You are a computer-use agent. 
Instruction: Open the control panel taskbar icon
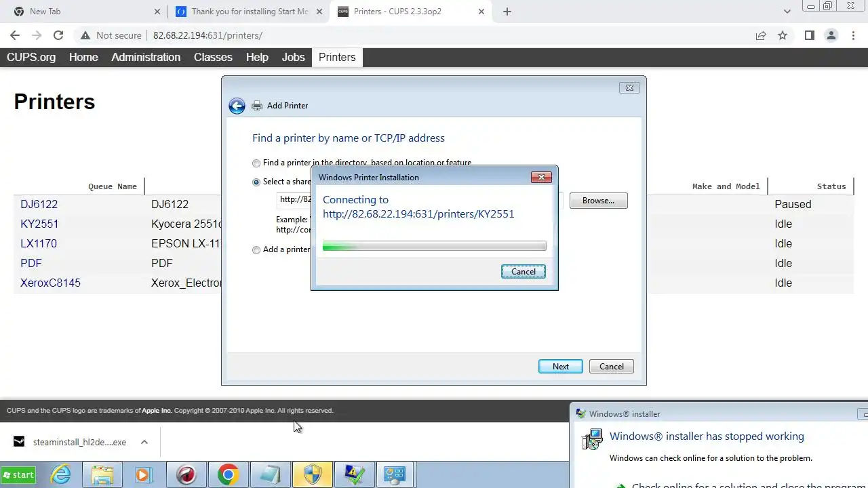click(396, 474)
